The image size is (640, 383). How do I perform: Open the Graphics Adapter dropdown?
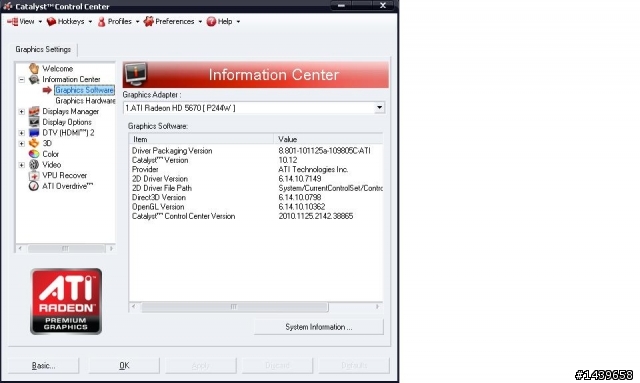[x=254, y=108]
